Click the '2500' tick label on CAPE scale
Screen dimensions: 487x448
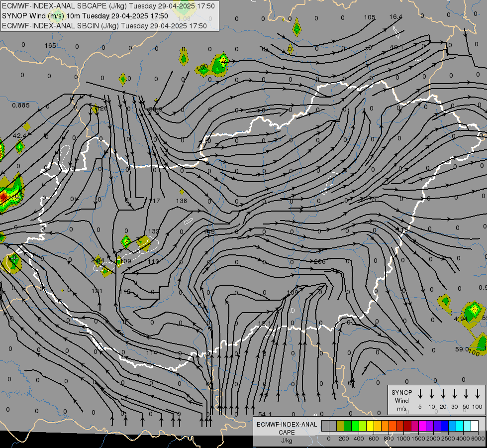[x=448, y=439]
